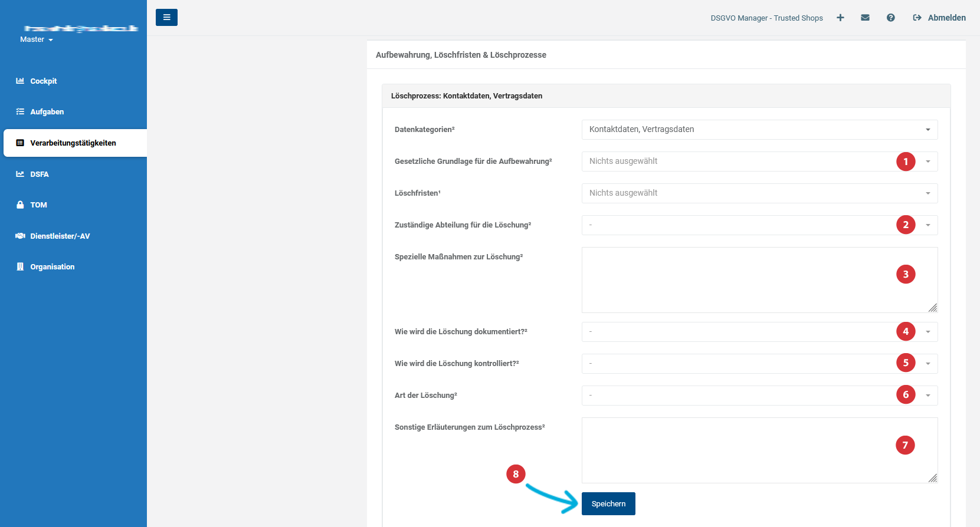The image size is (980, 527).
Task: Select Verarbeitungstätigkeiten menu entry
Action: click(75, 143)
